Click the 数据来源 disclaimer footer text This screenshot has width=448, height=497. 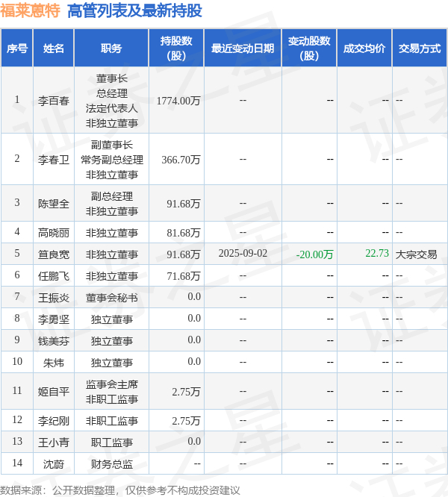click(120, 490)
